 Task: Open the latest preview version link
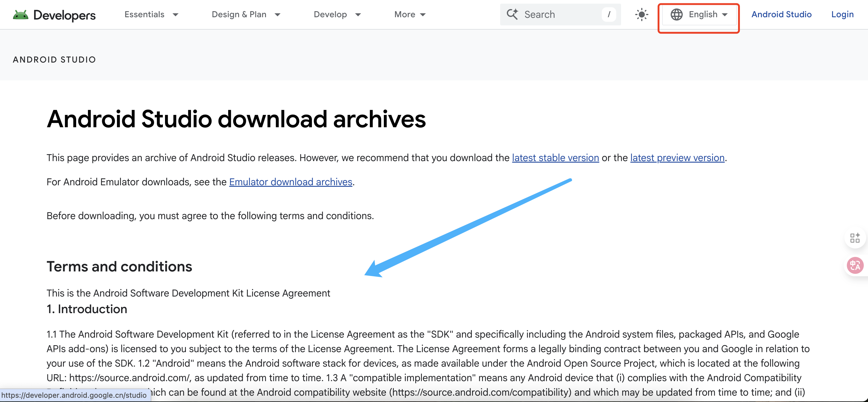click(x=677, y=158)
